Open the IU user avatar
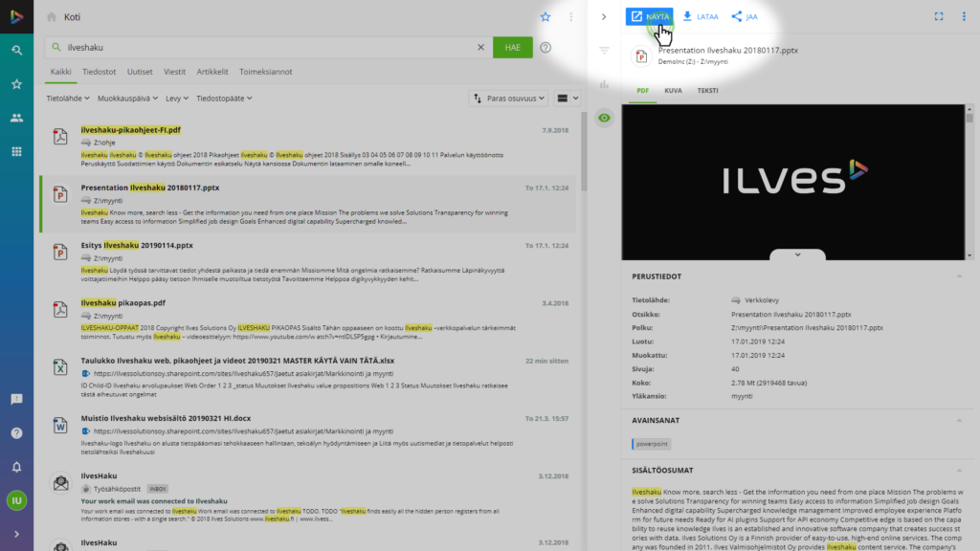Viewport: 980px width, 551px height. coord(17,500)
